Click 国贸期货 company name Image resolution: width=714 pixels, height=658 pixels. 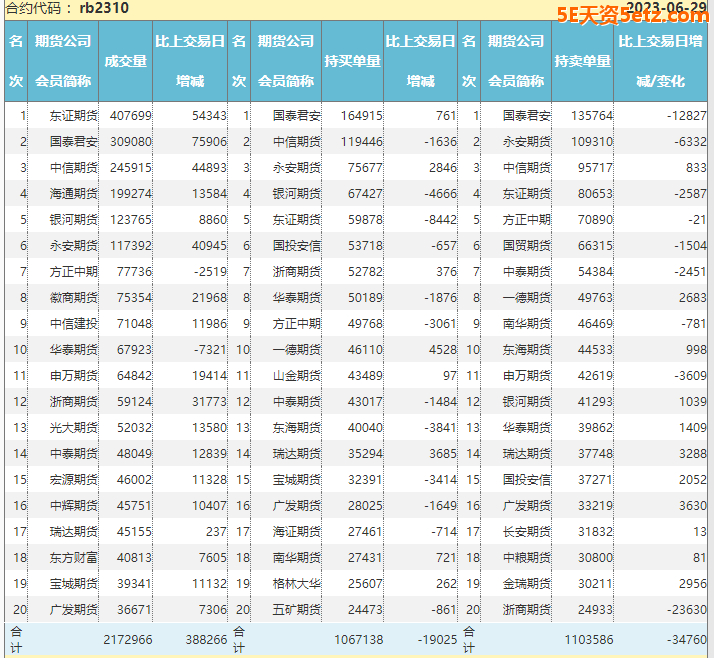(526, 245)
